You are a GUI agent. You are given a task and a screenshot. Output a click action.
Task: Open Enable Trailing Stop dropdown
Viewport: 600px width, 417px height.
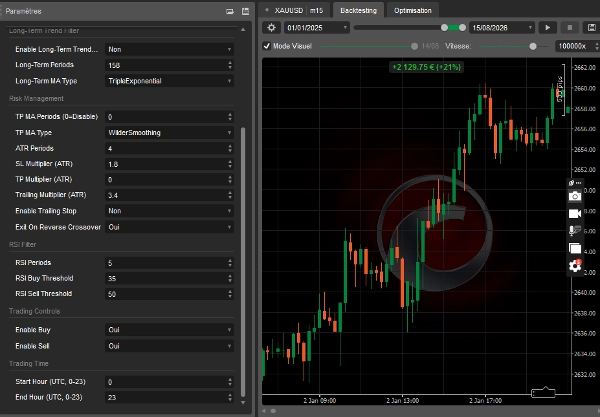pyautogui.click(x=169, y=211)
